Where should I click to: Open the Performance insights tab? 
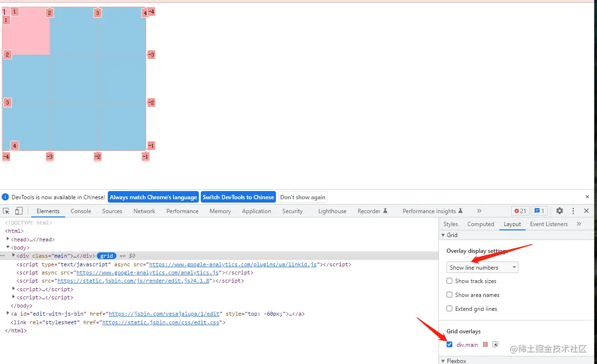point(433,211)
